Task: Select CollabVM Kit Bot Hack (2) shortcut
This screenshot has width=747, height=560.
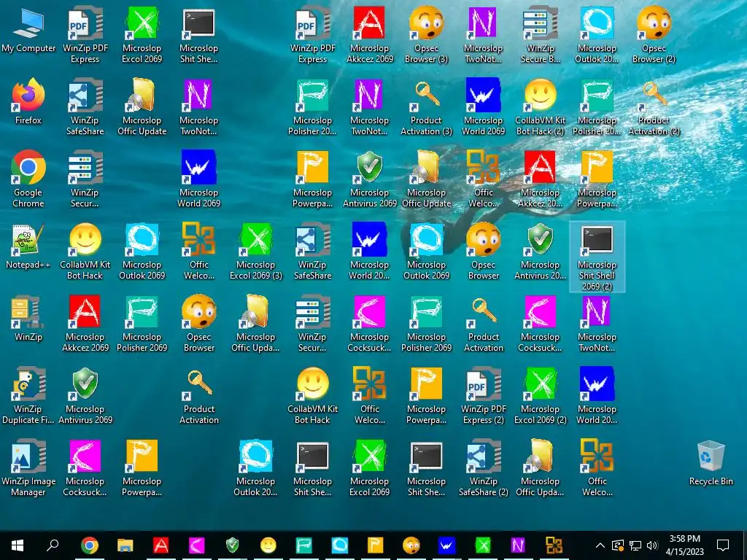Action: [541, 107]
